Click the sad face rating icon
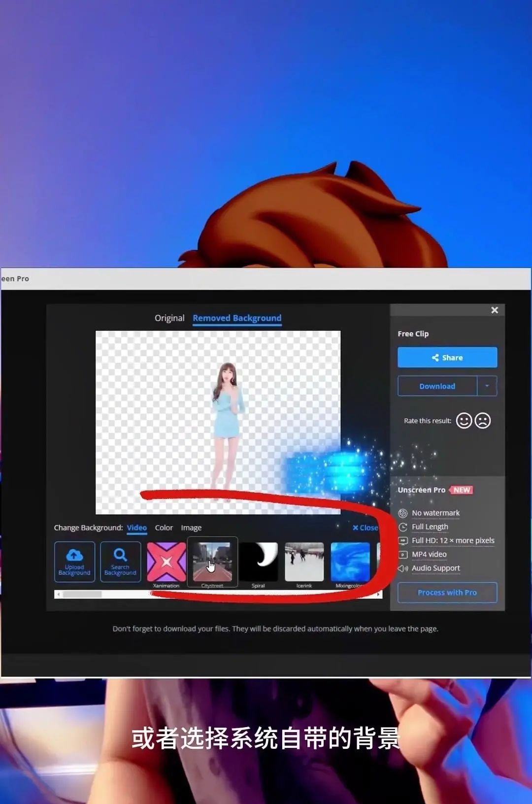Viewport: 532px width, 804px height. pyautogui.click(x=483, y=421)
